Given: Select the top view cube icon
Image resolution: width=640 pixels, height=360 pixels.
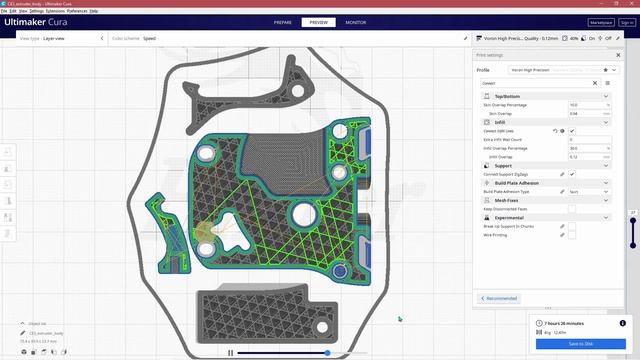Looking at the screenshot, I should tap(44, 352).
